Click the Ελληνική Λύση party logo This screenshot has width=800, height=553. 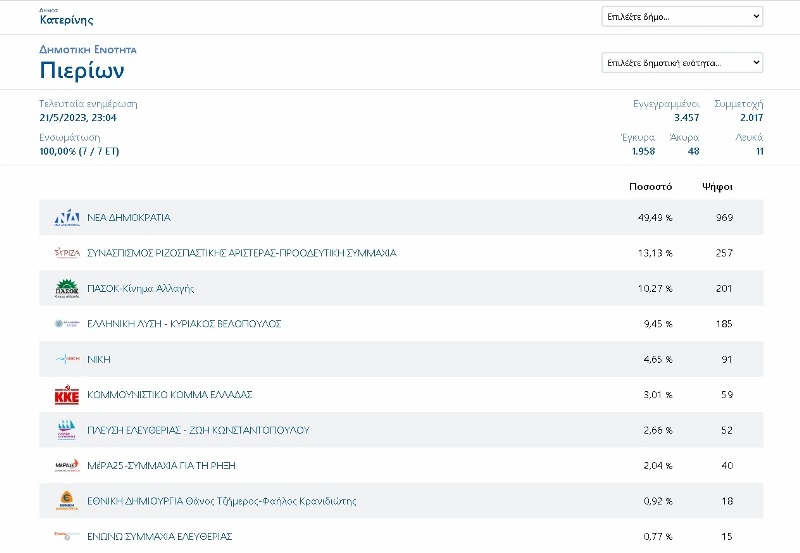pos(67,324)
